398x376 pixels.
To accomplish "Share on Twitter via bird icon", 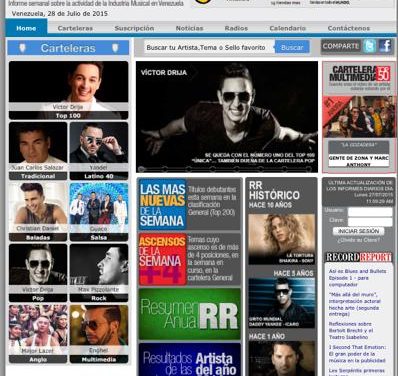I will [369, 46].
